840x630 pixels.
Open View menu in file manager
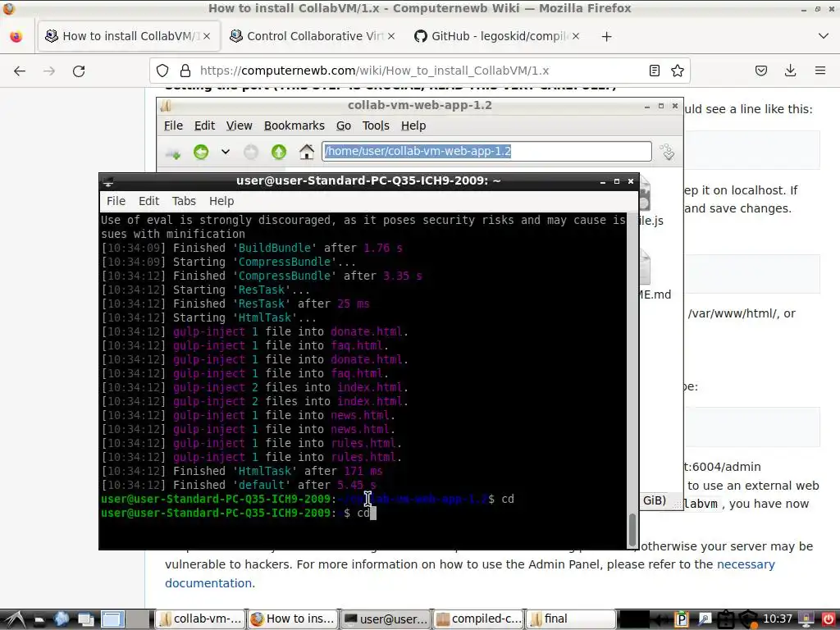(x=239, y=126)
